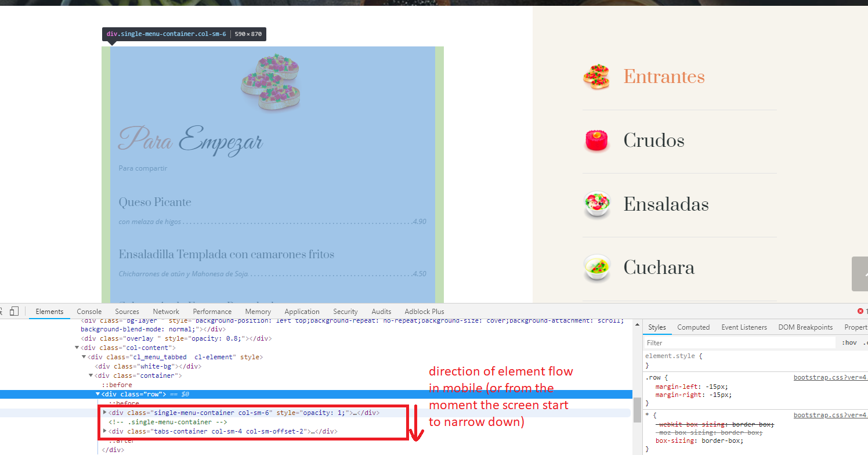Open bootstrap.css link for the .row rule
This screenshot has height=455, width=868.
click(830, 377)
